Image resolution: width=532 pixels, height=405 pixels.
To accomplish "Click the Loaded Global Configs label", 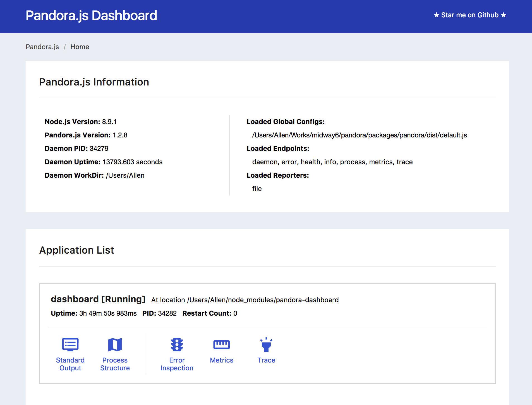I will (286, 122).
